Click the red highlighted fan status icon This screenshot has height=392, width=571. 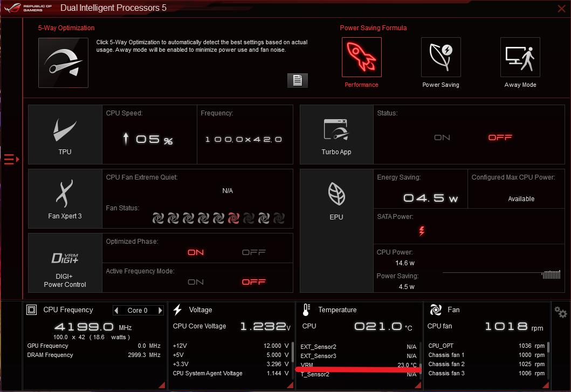click(x=233, y=218)
